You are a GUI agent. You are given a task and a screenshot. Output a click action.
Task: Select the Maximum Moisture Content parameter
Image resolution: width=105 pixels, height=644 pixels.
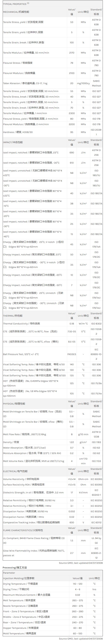pyautogui.click(x=27, y=595)
